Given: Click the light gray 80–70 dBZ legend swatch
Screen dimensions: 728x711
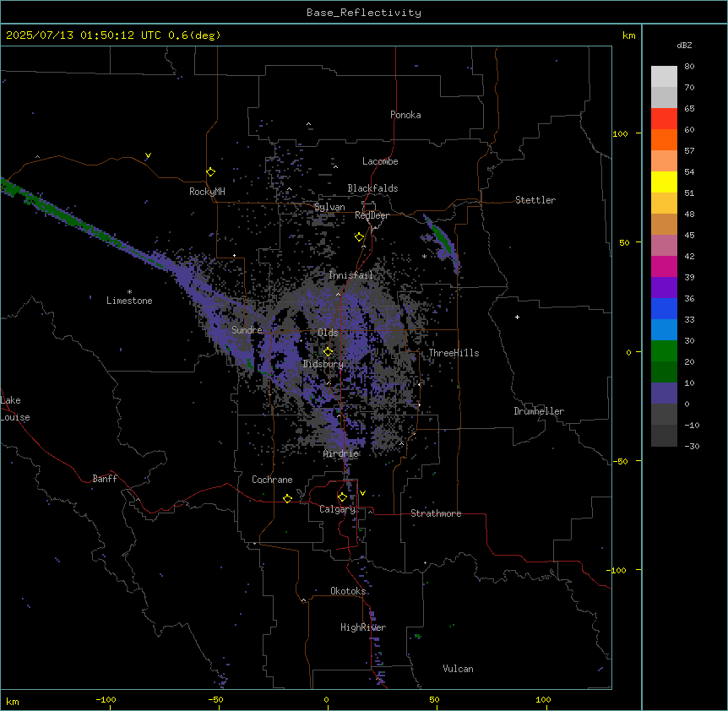Looking at the screenshot, I should (x=664, y=77).
